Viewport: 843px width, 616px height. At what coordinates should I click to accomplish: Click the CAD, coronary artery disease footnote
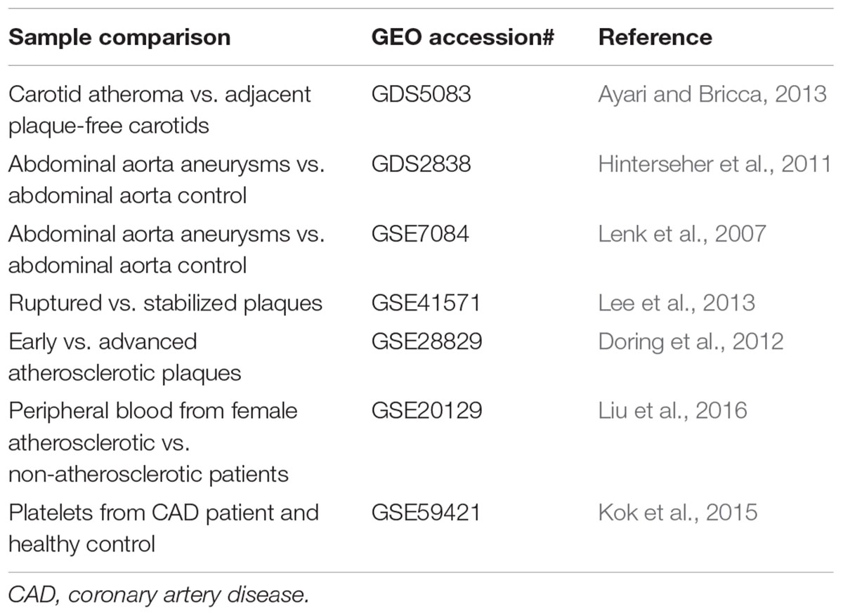click(158, 595)
